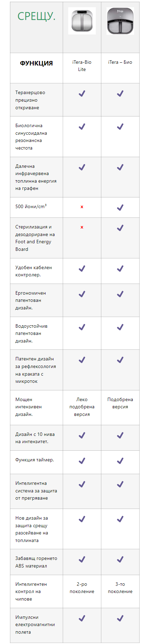Click the red X in Стерилизация и дезодориране row
142x644 pixels.
click(x=82, y=227)
